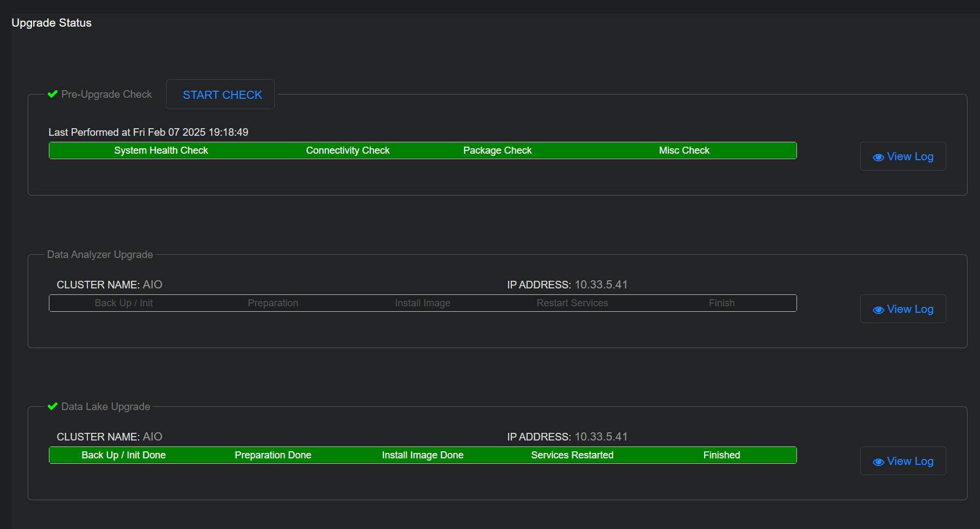
Task: Select the Connectivity Check segment
Action: 347,150
